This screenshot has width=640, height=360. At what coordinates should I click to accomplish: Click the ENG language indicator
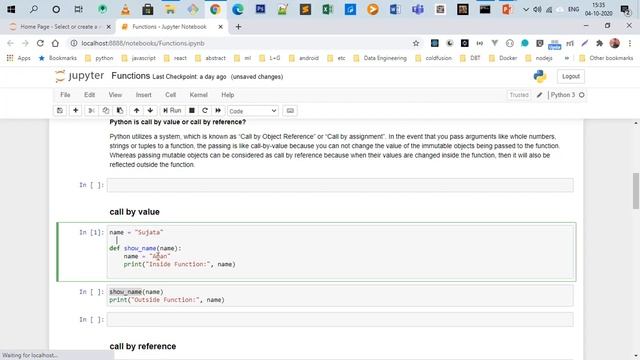coord(573,9)
